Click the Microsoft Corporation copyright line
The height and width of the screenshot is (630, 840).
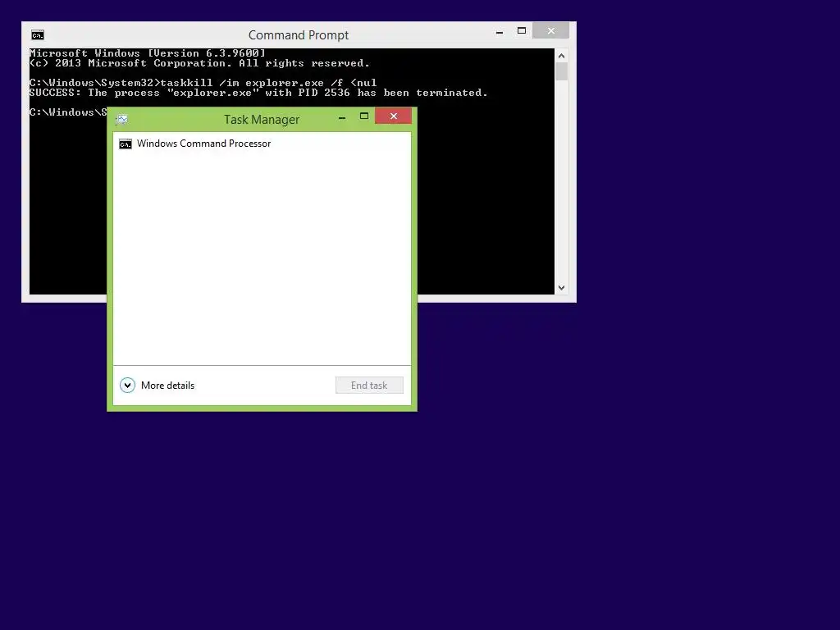coord(199,63)
